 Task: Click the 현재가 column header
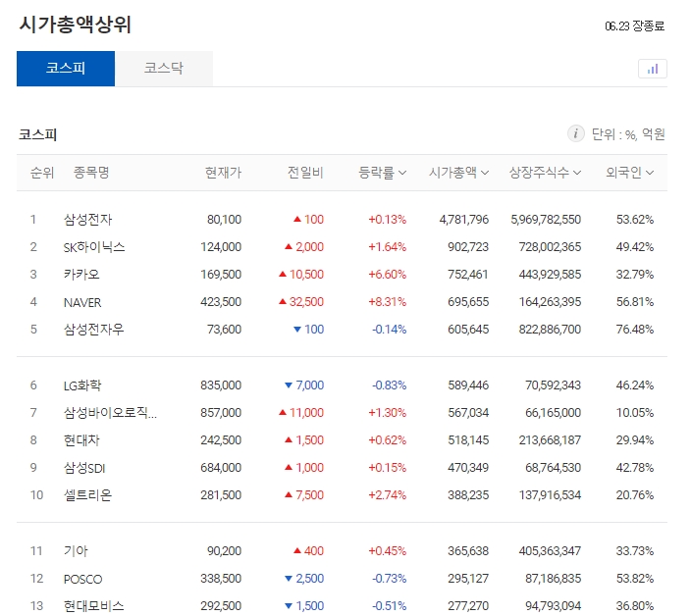[223, 173]
